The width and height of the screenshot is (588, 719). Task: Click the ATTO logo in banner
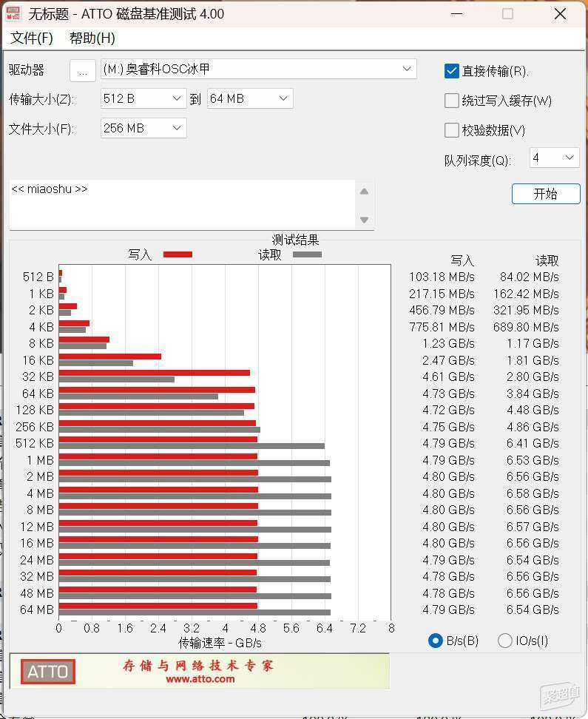pyautogui.click(x=47, y=672)
